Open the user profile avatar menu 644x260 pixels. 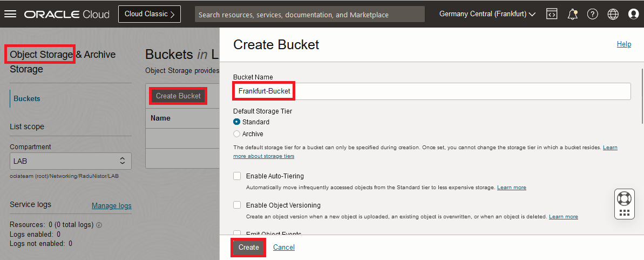[x=634, y=14]
